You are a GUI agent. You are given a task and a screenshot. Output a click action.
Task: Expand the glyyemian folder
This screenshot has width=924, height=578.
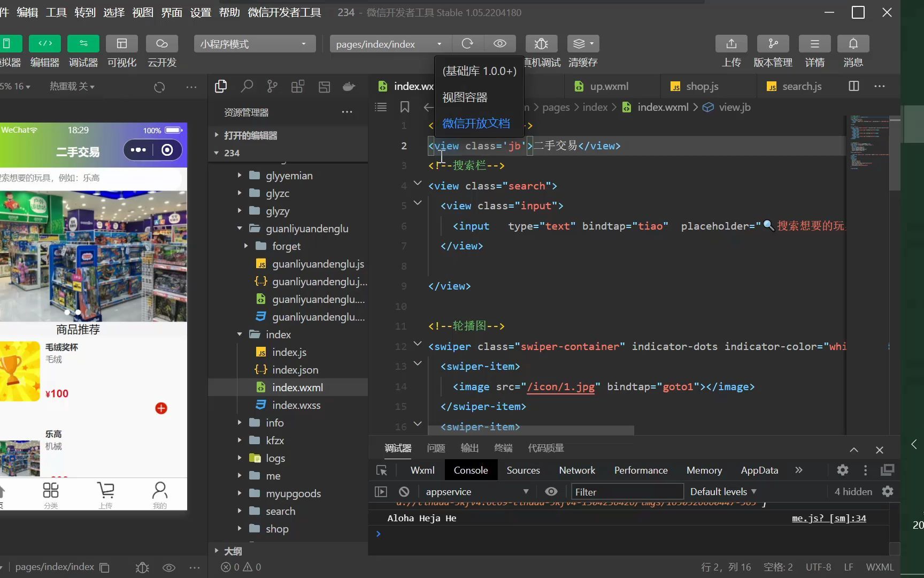pos(289,176)
